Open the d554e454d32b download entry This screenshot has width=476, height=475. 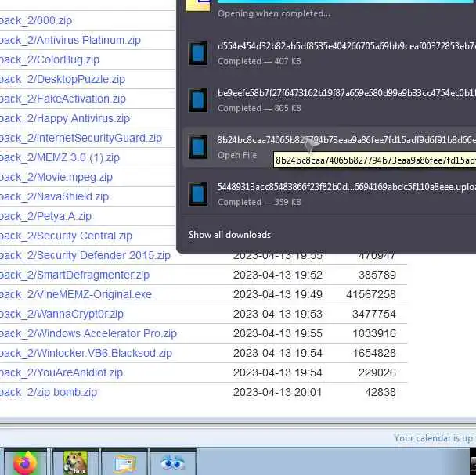[329, 53]
